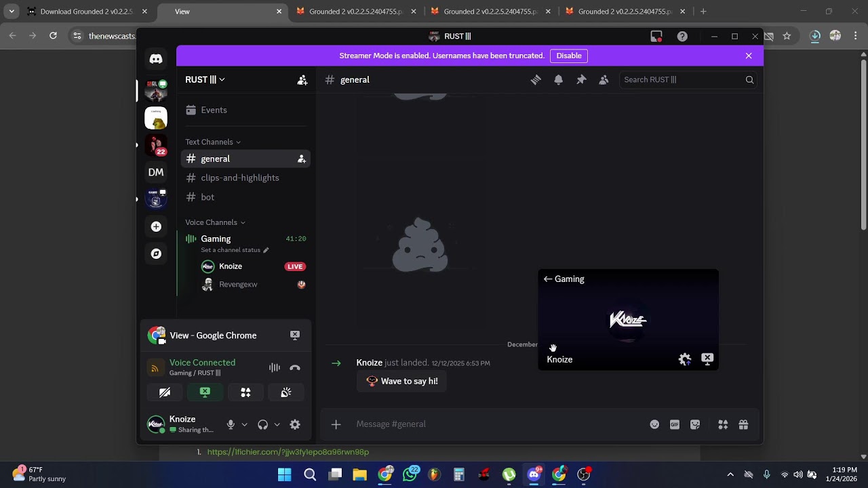Edit Gaming channel status pencil icon
This screenshot has height=488, width=868.
[266, 250]
